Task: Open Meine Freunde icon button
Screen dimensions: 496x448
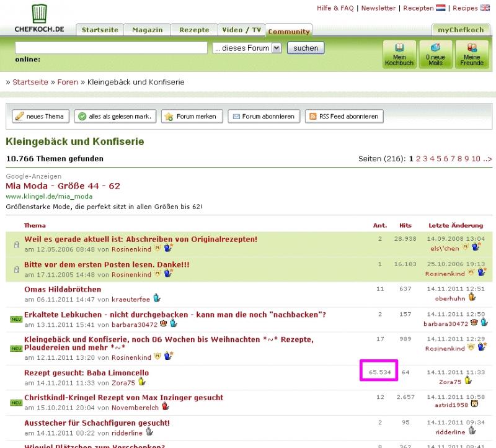Action: 471,54
